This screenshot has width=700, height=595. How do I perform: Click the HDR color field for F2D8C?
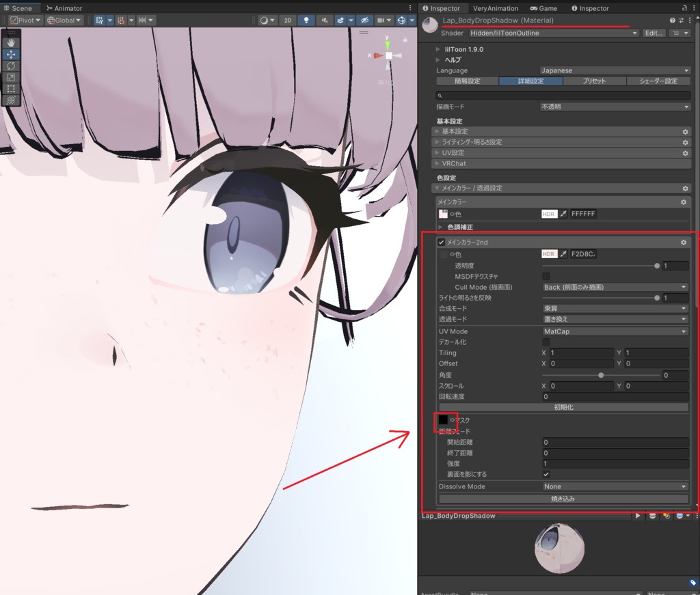tap(549, 254)
